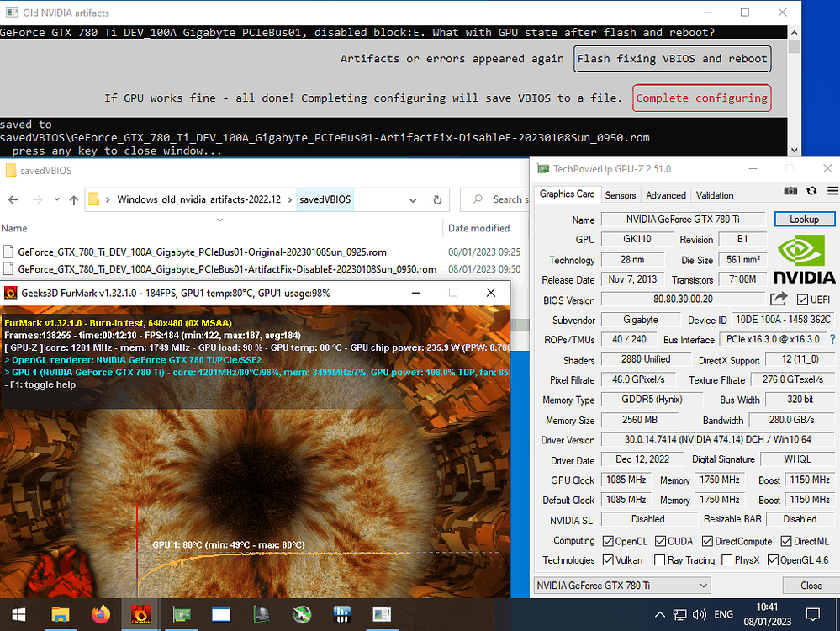The height and width of the screenshot is (631, 840).
Task: Refresh GPU-Z readings via the refresh icon
Action: click(810, 191)
